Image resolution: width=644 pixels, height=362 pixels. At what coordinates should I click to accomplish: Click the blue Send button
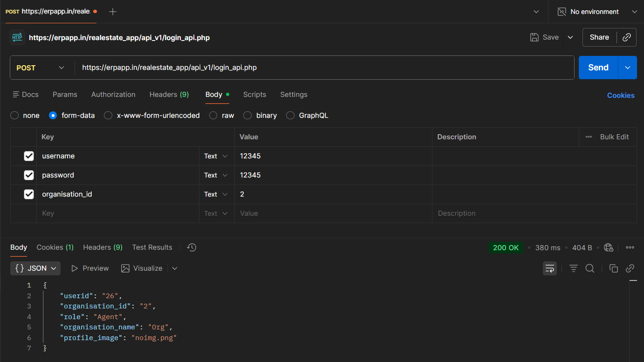tap(598, 68)
